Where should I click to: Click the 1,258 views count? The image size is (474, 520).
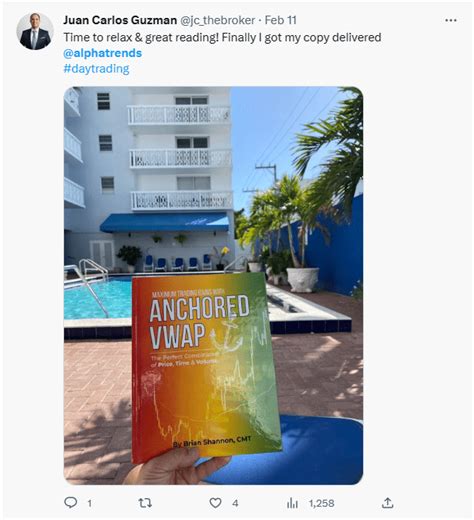[x=321, y=503]
